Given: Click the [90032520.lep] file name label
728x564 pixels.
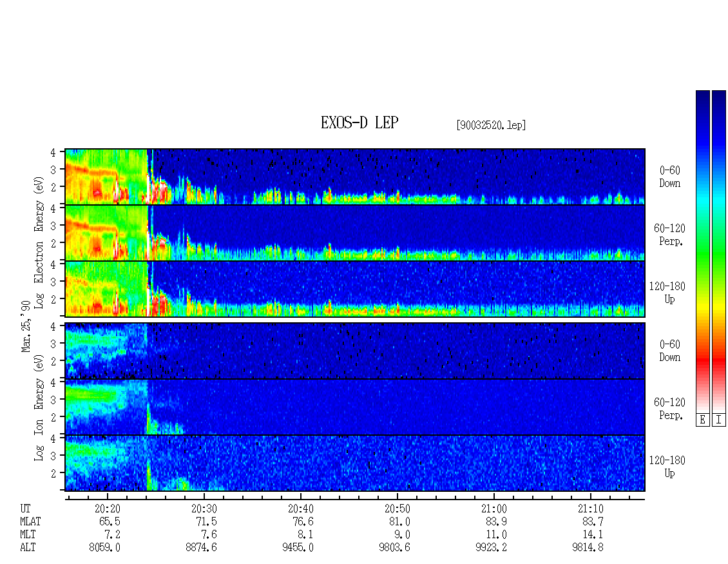Looking at the screenshot, I should point(491,125).
